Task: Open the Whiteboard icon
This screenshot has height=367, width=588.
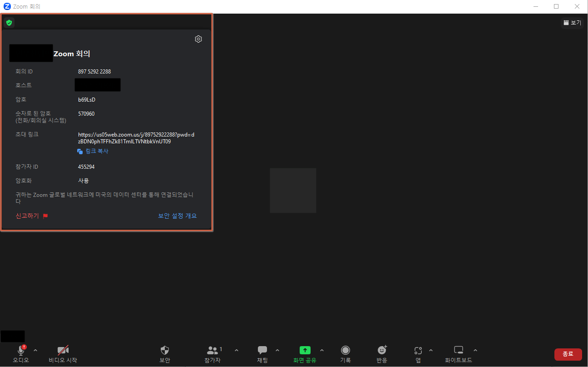Action: [x=459, y=350]
